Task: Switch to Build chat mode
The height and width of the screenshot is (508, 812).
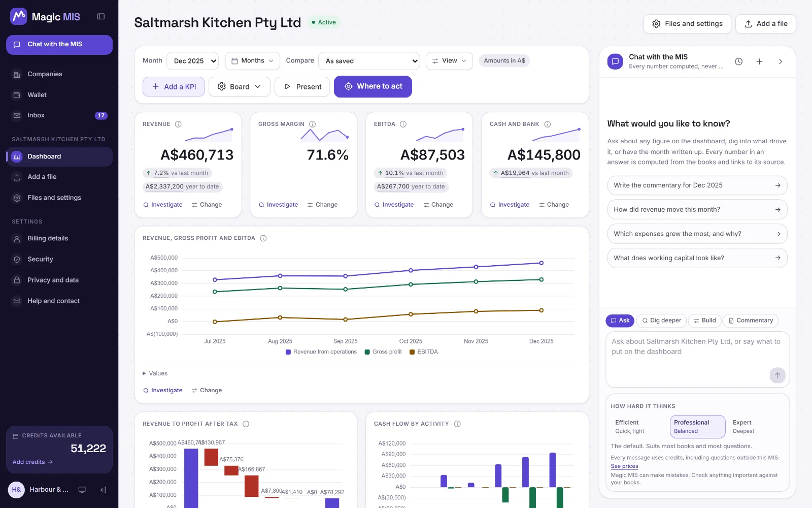Action: [704, 321]
